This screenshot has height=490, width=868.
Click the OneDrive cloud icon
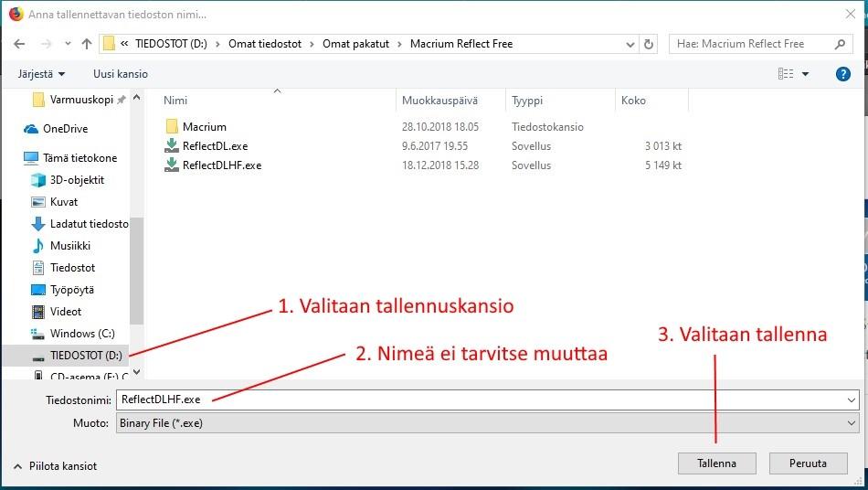point(31,129)
